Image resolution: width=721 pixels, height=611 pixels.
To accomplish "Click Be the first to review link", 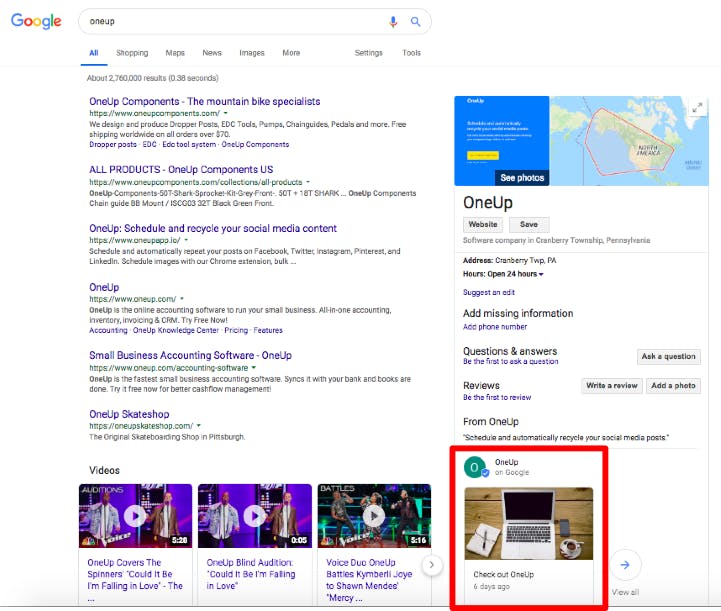I will 497,397.
